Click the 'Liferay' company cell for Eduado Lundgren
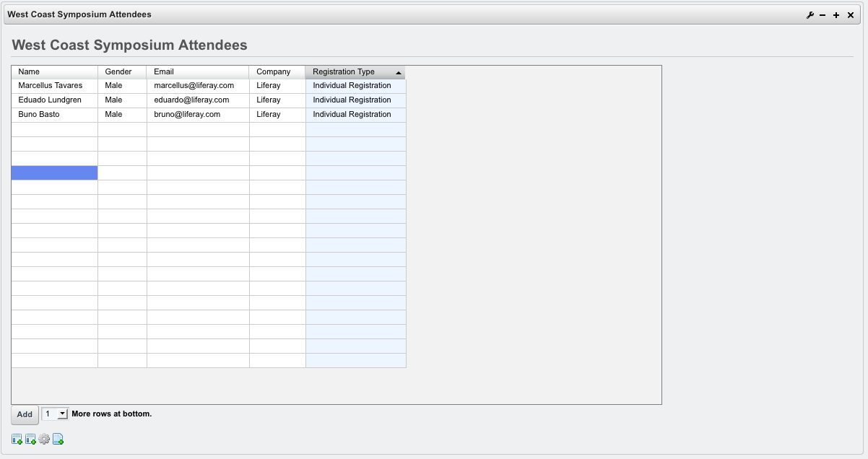The width and height of the screenshot is (868, 459). click(277, 100)
